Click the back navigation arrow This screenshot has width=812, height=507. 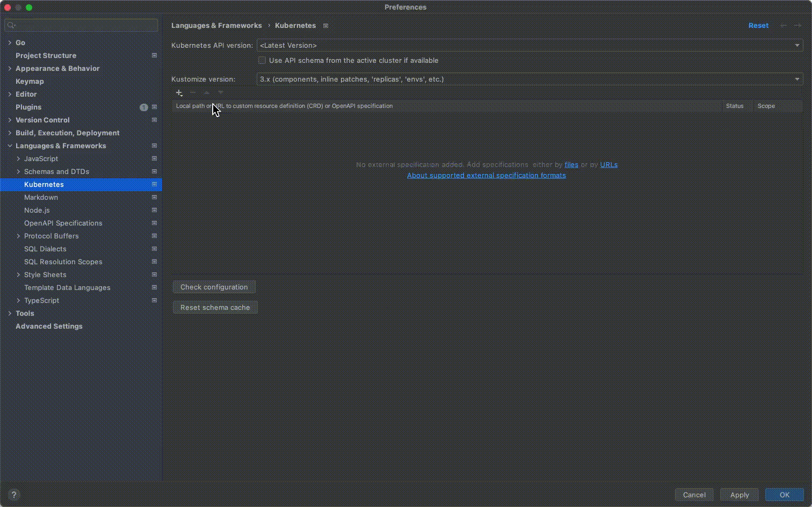(784, 25)
